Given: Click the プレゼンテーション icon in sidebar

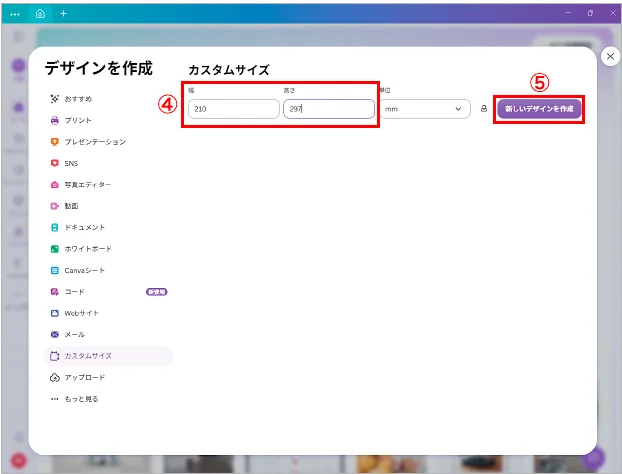Looking at the screenshot, I should point(55,142).
